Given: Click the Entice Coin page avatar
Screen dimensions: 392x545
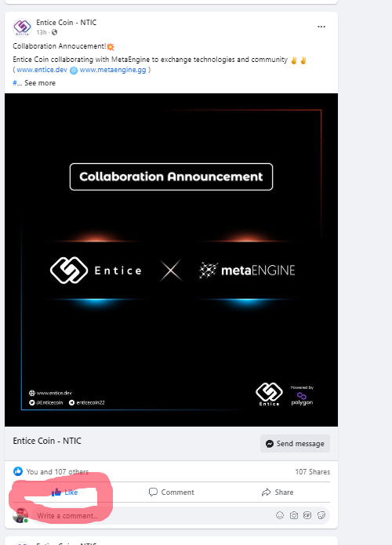Looking at the screenshot, I should pos(22,27).
